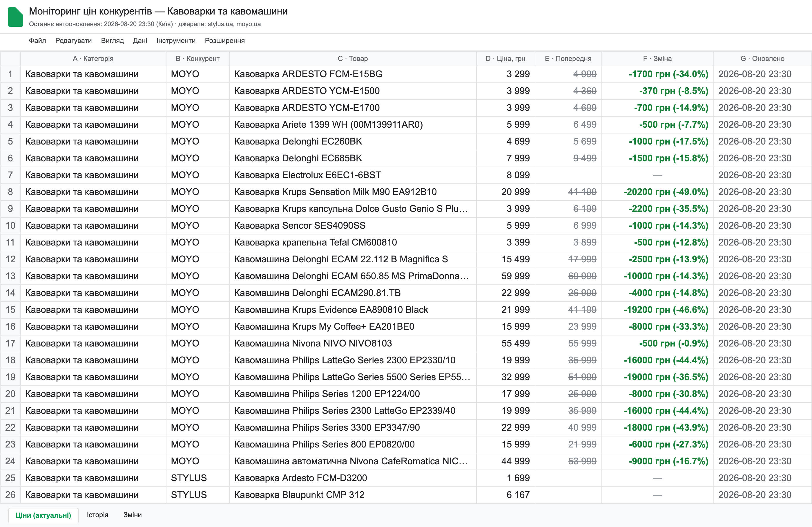The height and width of the screenshot is (527, 812).
Task: Click change cell -1700 грн (-34.0%)
Action: [657, 74]
